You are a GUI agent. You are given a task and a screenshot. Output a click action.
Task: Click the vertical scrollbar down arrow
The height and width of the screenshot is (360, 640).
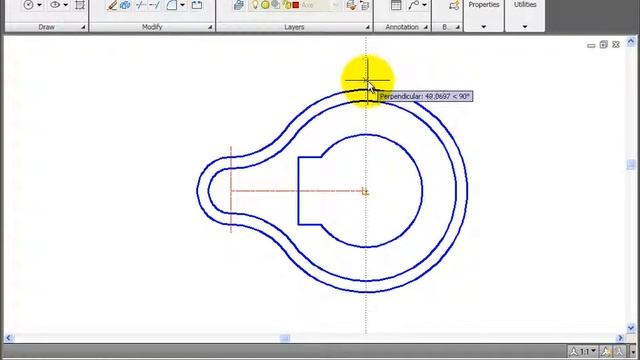[631, 328]
